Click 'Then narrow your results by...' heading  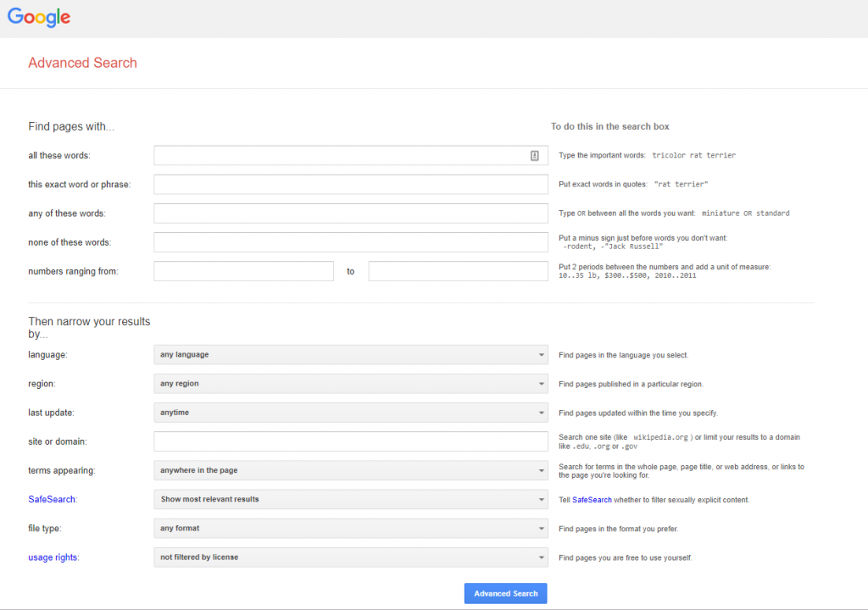89,328
